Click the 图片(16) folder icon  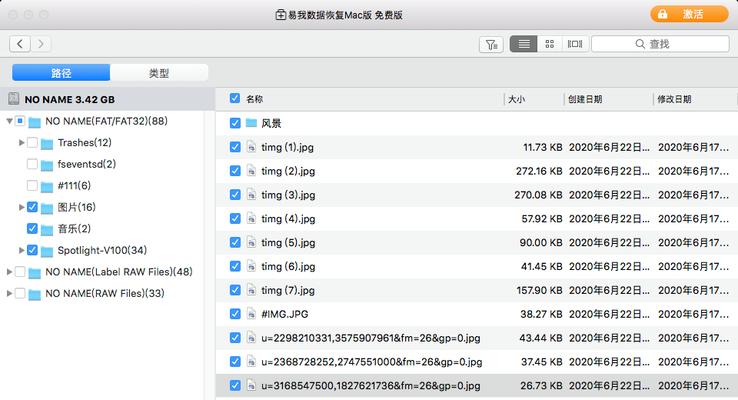tap(47, 208)
